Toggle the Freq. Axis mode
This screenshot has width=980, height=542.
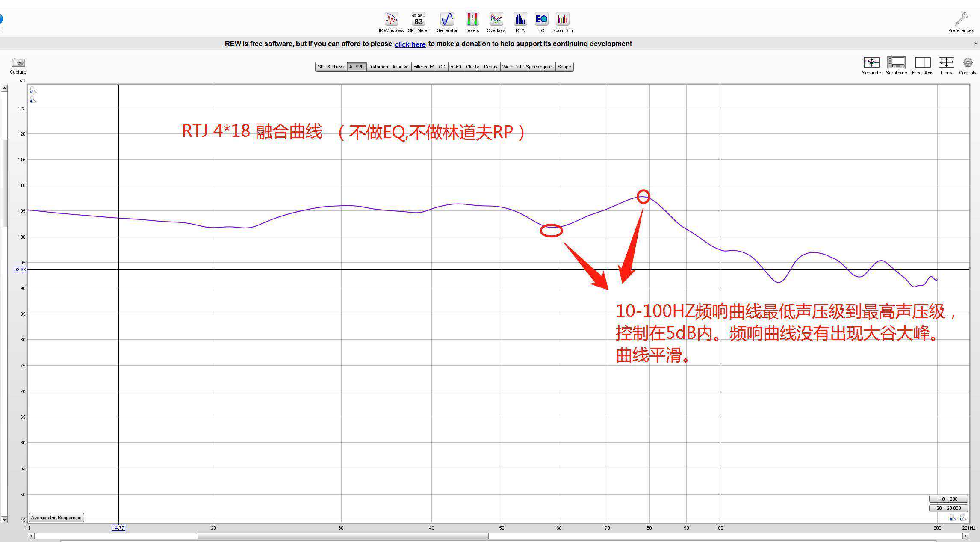point(922,63)
